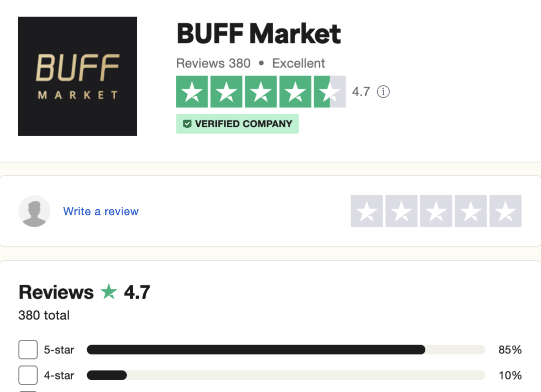The width and height of the screenshot is (541, 392).
Task: Choose the third gray star to rate three stars
Action: point(436,211)
